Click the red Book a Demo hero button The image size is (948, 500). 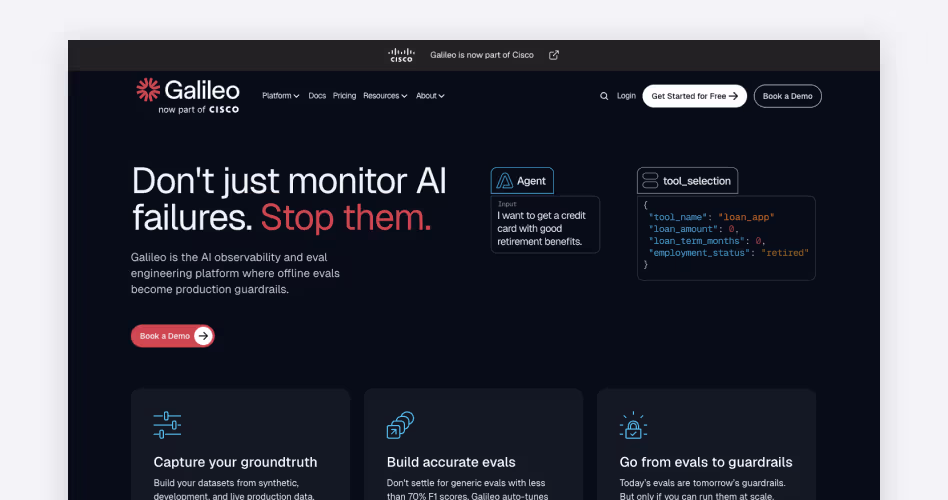(x=172, y=336)
